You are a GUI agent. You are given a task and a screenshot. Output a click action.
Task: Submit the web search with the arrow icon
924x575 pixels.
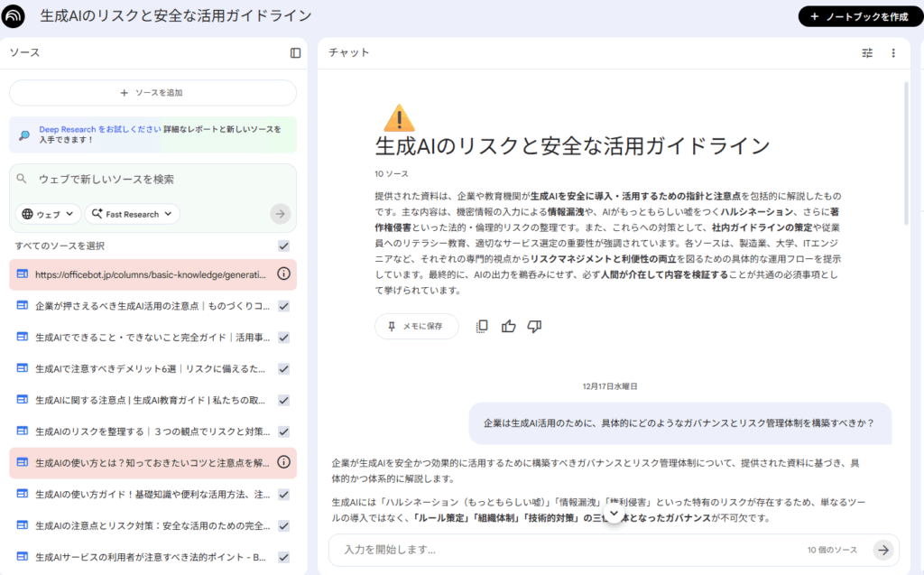280,213
